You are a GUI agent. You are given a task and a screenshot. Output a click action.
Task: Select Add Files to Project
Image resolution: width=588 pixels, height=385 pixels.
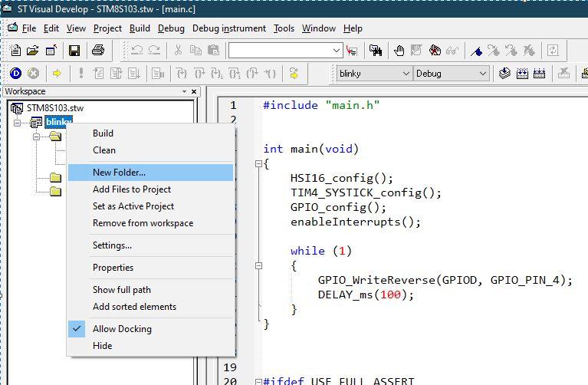(x=150, y=189)
